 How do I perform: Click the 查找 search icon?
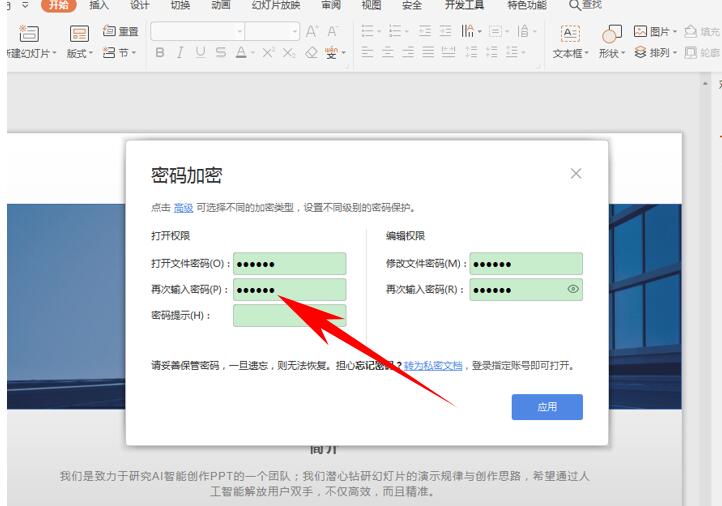pos(574,5)
